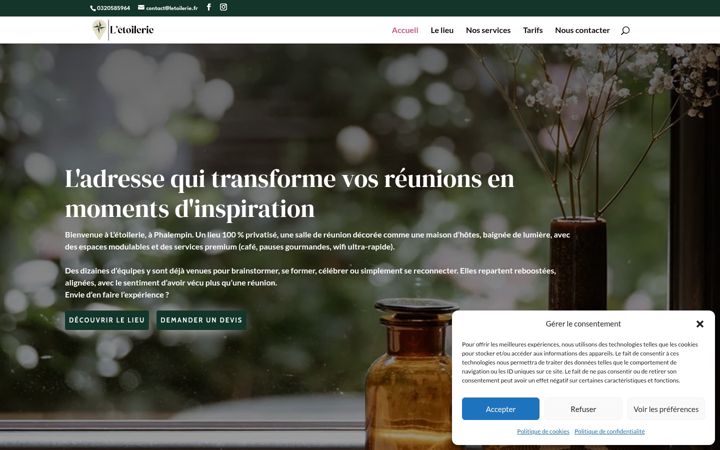Decline cookies with Refuser button
The image size is (720, 450).
(583, 409)
